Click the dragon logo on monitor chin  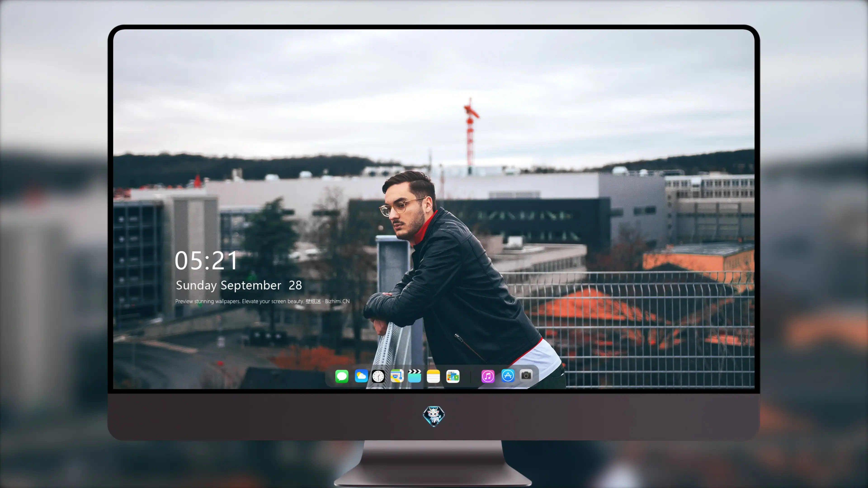(434, 416)
